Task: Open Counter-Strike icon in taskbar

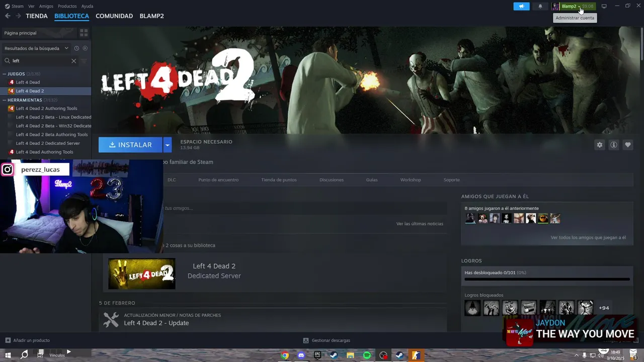Action: [416, 355]
